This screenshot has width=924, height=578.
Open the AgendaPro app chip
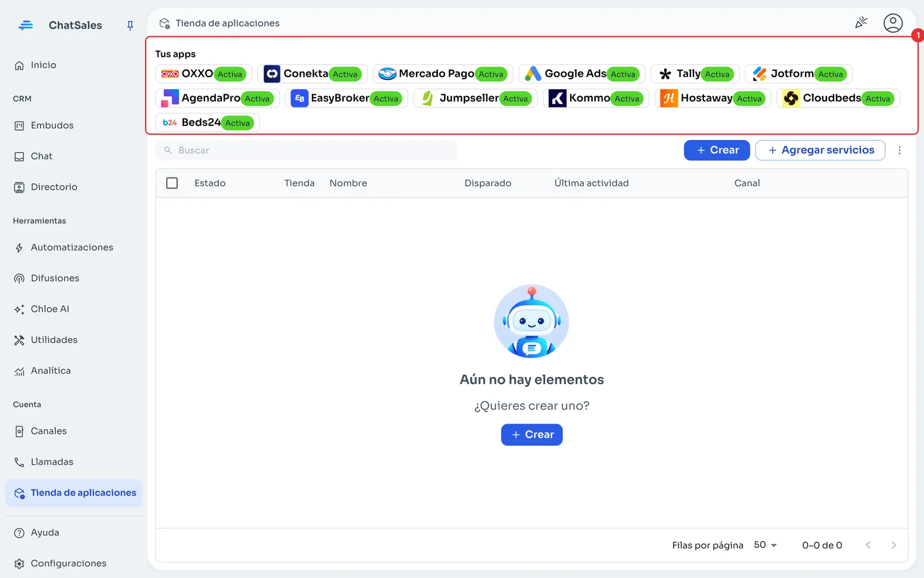click(x=217, y=98)
